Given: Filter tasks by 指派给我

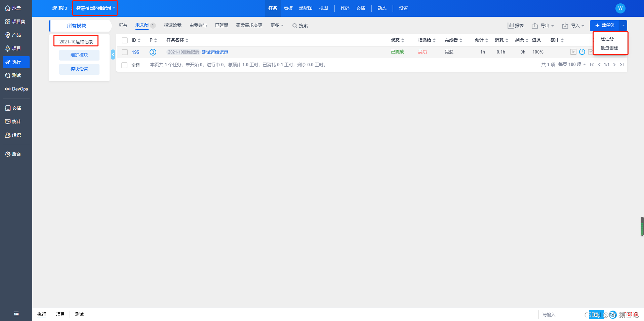Looking at the screenshot, I should tap(173, 26).
